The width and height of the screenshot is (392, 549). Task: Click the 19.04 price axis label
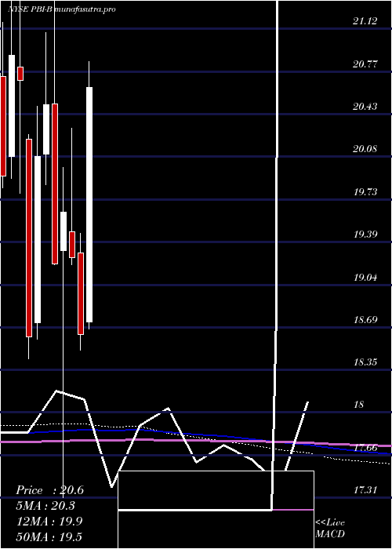tap(365, 278)
